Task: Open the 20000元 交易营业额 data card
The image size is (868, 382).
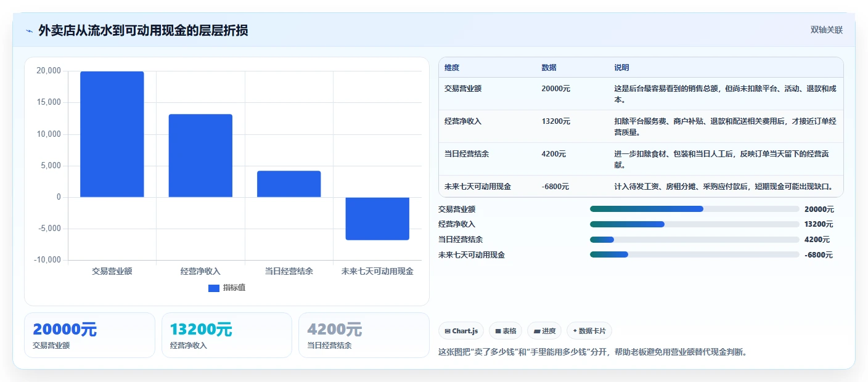Action: coord(89,335)
